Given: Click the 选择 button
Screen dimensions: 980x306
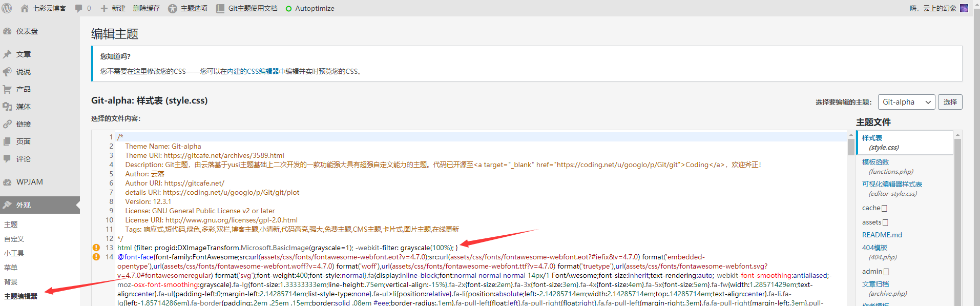Looking at the screenshot, I should pos(950,102).
